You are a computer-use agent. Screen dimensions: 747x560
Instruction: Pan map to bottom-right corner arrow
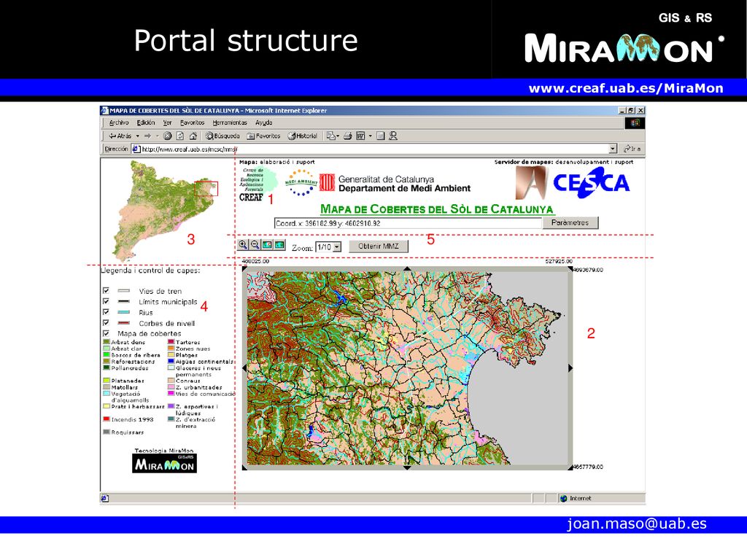570,467
